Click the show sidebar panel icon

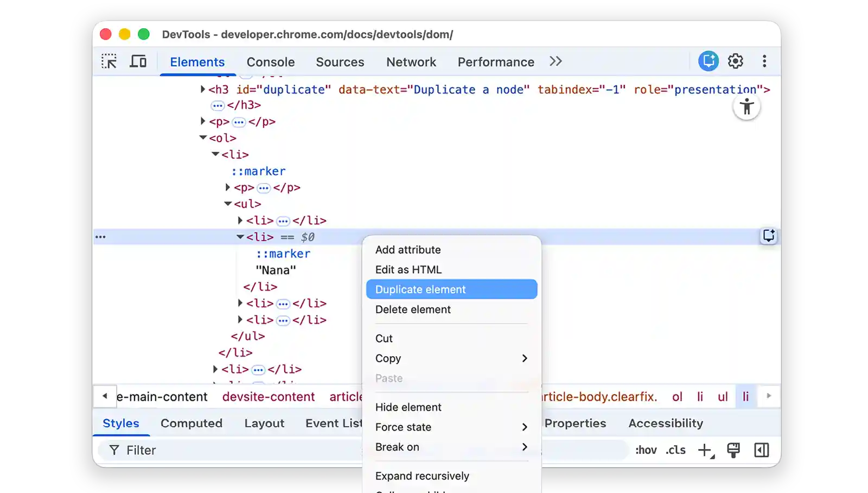point(762,450)
